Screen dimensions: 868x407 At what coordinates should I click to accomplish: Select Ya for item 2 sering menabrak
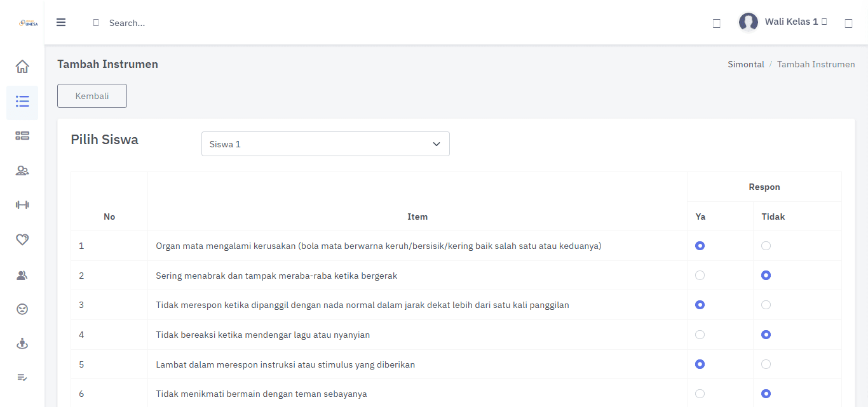click(700, 276)
